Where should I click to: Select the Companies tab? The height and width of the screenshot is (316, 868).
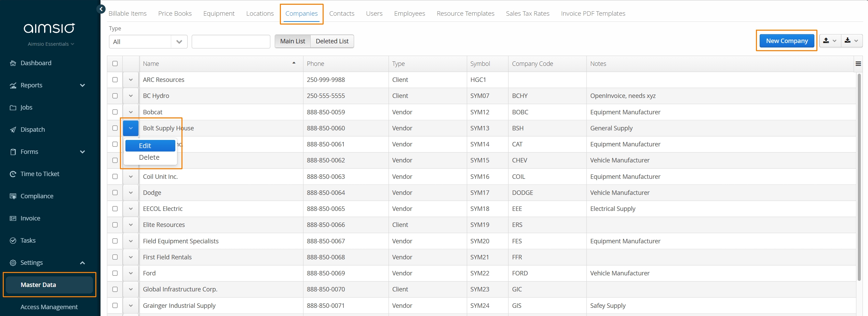tap(301, 13)
